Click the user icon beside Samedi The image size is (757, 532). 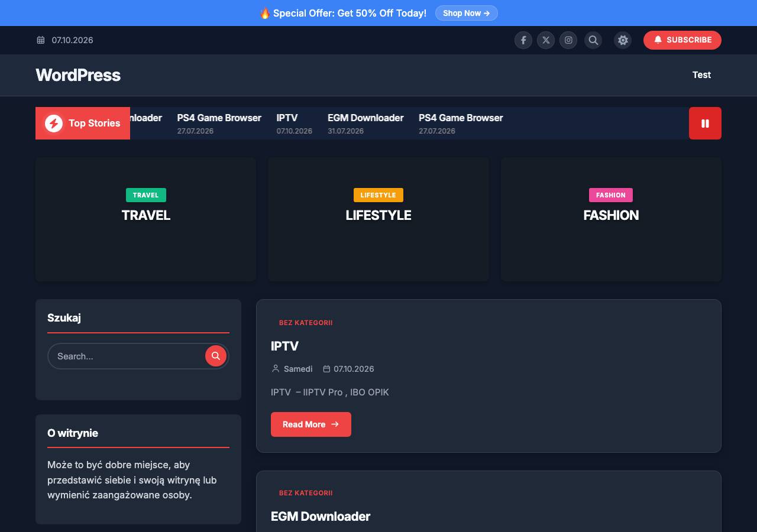pyautogui.click(x=275, y=369)
